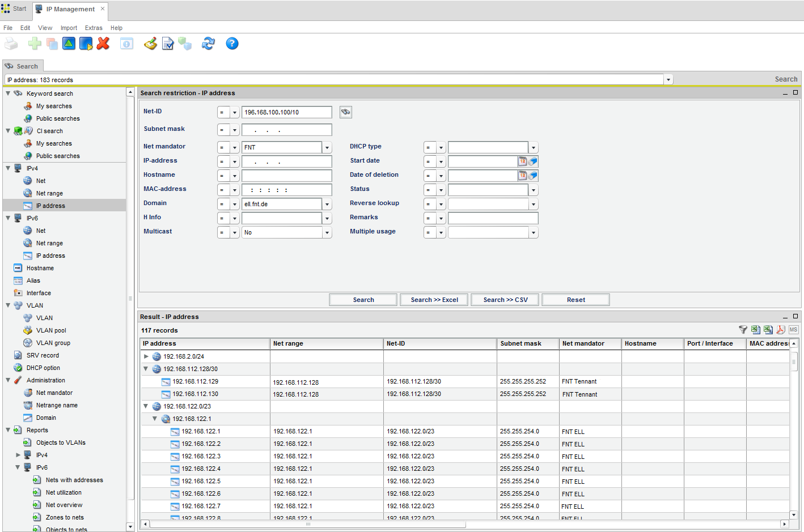The image size is (804, 532).
Task: Open the Net mandator dropdown
Action: pyautogui.click(x=327, y=147)
